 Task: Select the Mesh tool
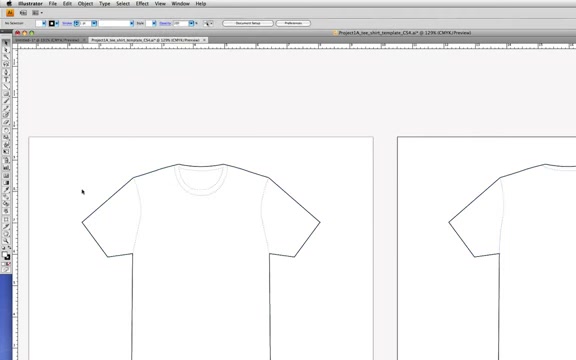6,176
